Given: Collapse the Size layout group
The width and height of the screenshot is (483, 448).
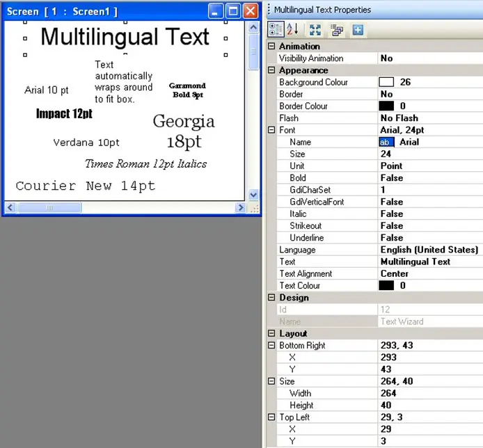Looking at the screenshot, I should [271, 381].
